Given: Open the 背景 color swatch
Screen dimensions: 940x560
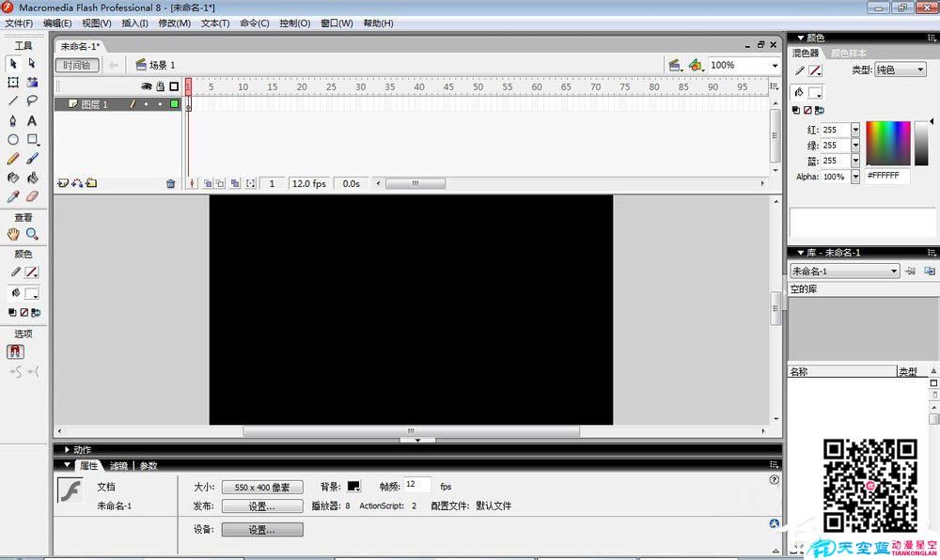Looking at the screenshot, I should pyautogui.click(x=353, y=487).
